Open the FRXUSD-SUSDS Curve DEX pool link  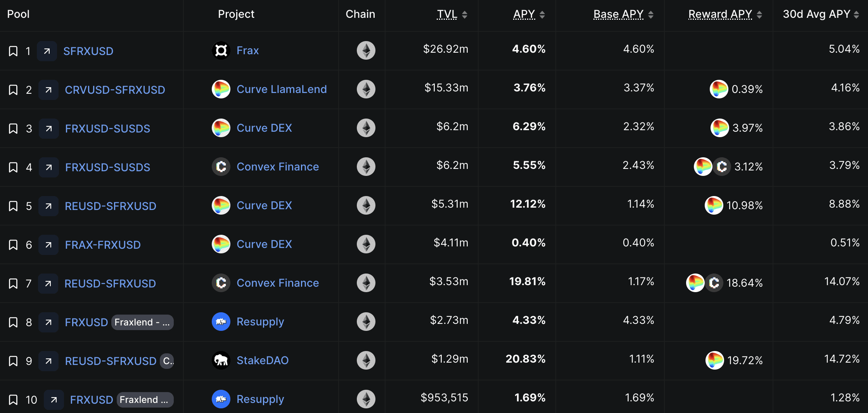tap(107, 129)
